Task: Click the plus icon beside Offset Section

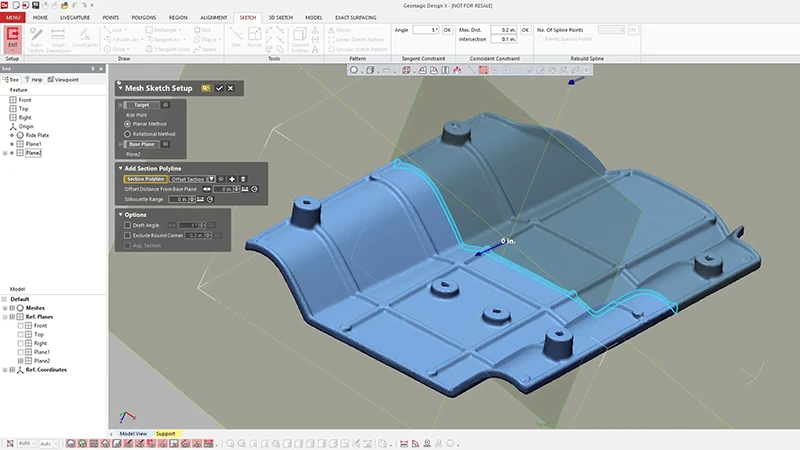Action: [231, 179]
